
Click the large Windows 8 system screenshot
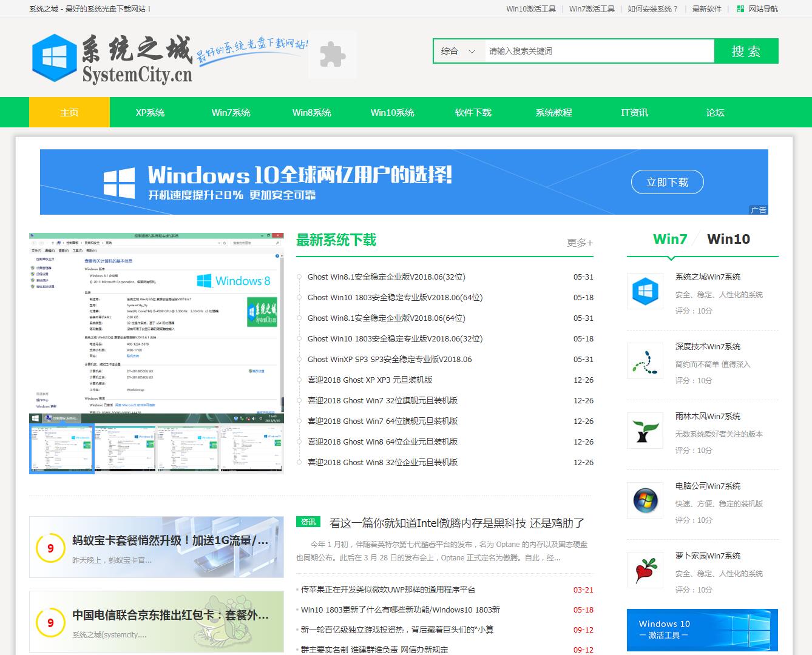pos(156,327)
